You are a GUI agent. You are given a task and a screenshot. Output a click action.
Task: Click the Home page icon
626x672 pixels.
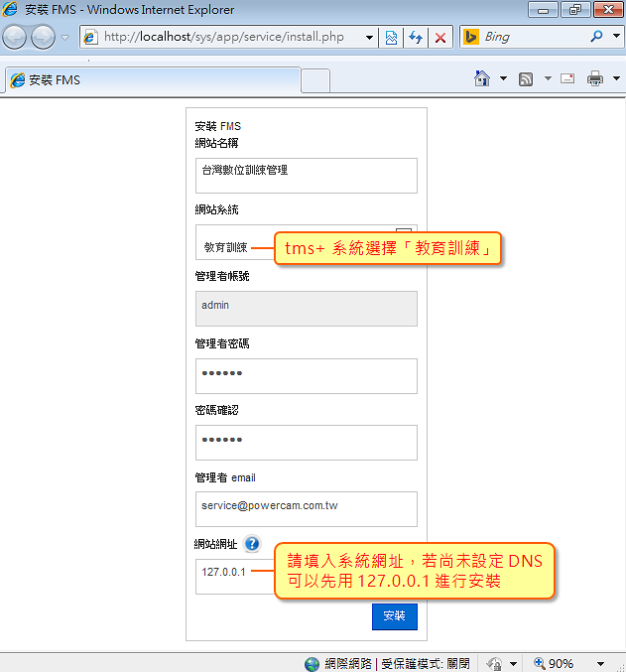click(x=482, y=78)
